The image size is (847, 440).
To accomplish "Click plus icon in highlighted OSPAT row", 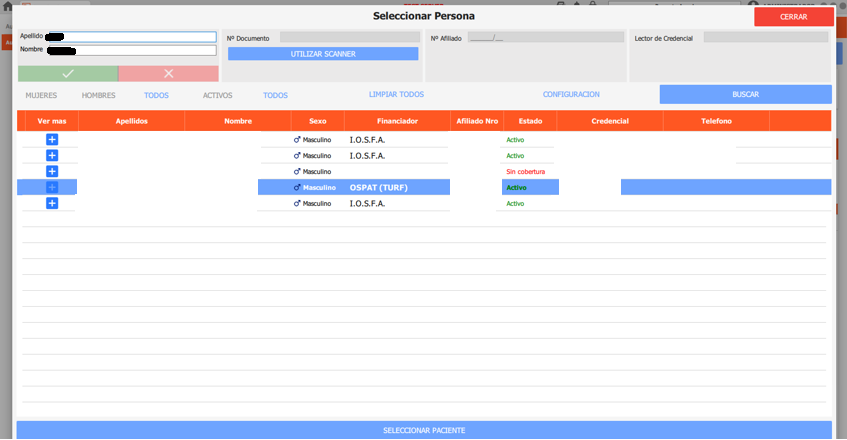I will coord(52,188).
